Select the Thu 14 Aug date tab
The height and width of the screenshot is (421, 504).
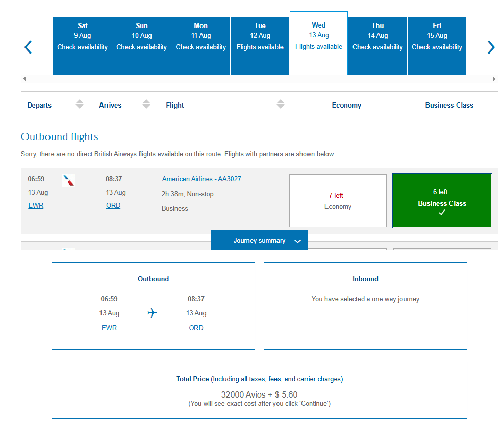(377, 46)
